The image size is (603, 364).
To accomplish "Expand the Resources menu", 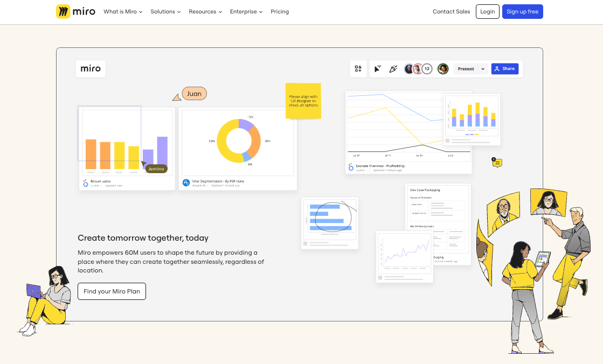I will coord(205,11).
